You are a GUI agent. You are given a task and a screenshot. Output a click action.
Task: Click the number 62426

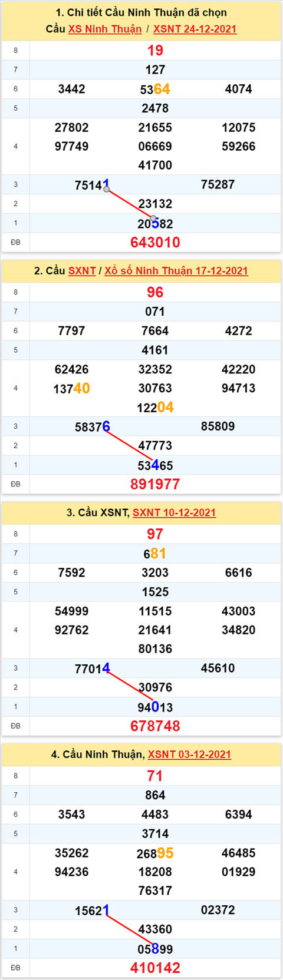(72, 370)
